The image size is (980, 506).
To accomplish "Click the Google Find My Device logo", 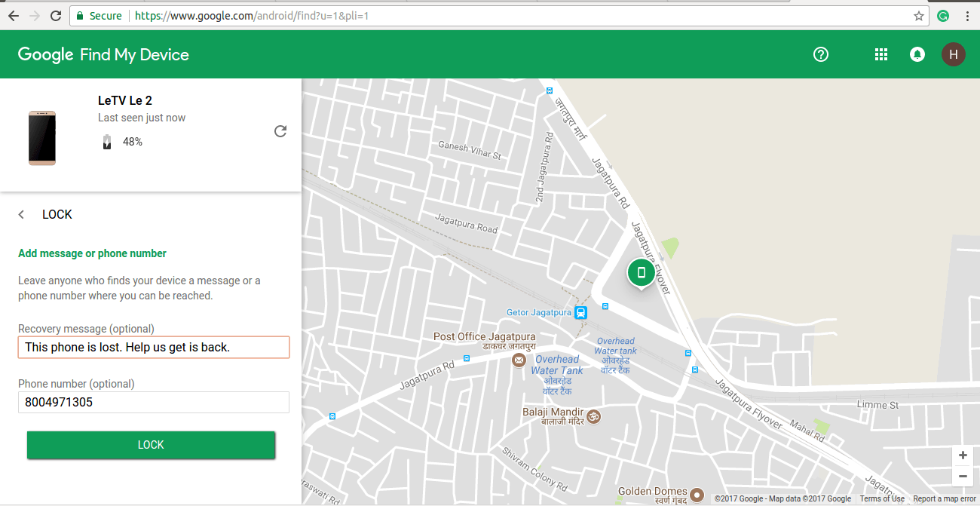I will tap(103, 54).
